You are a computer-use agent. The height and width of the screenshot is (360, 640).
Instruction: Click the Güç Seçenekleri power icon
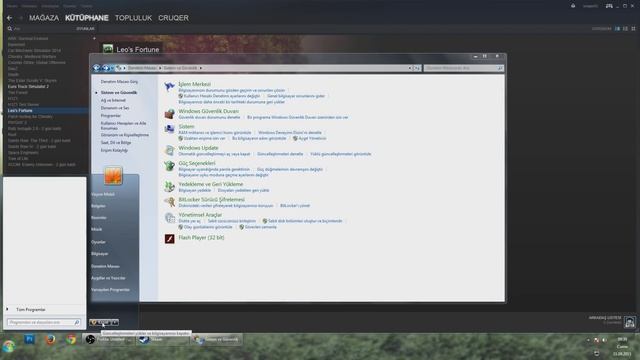pyautogui.click(x=169, y=166)
